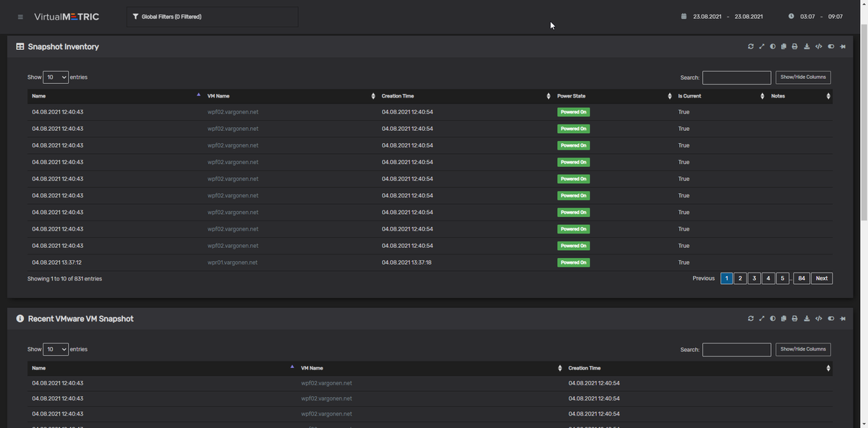Click snapshot name 04.08.2021 13:37:12
The image size is (868, 428).
[57, 262]
